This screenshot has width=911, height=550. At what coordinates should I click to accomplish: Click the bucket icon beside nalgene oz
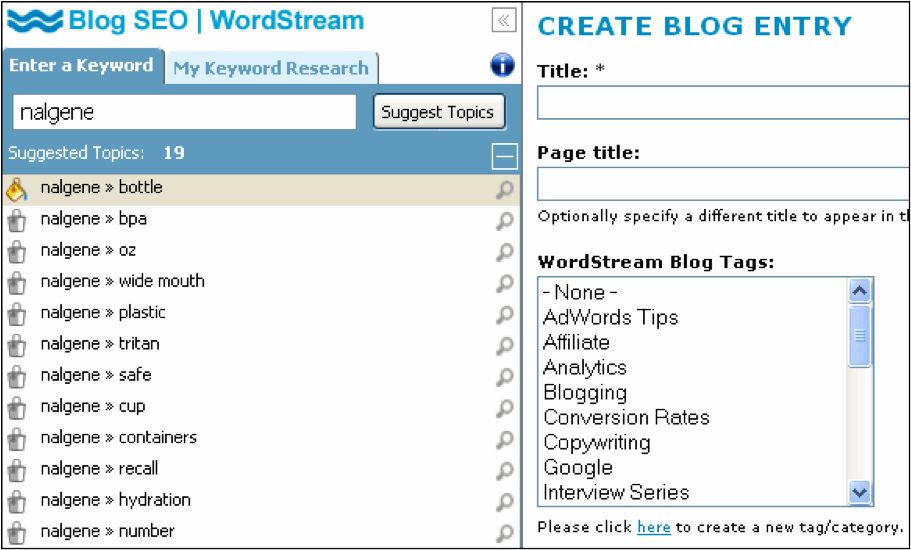(x=17, y=253)
